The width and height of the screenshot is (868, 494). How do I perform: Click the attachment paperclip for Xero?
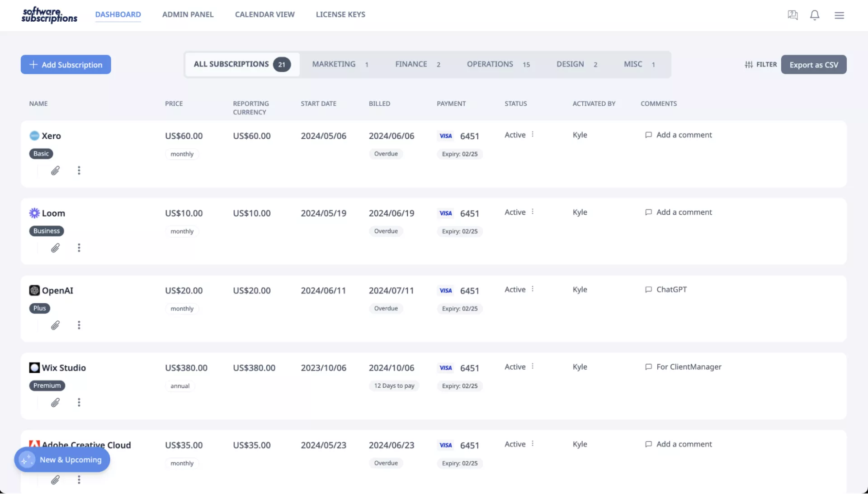(x=55, y=171)
